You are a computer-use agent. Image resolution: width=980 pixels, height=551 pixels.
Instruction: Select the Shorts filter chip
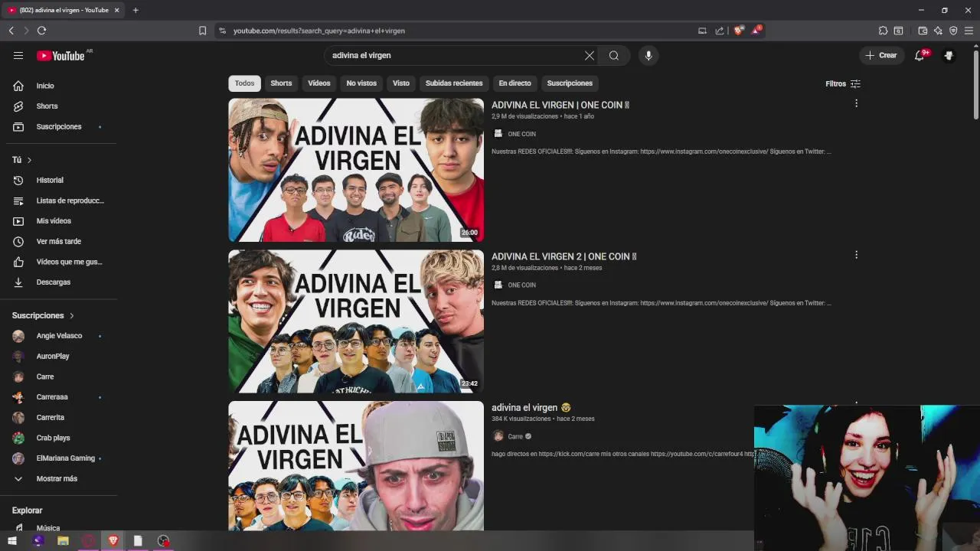point(281,83)
